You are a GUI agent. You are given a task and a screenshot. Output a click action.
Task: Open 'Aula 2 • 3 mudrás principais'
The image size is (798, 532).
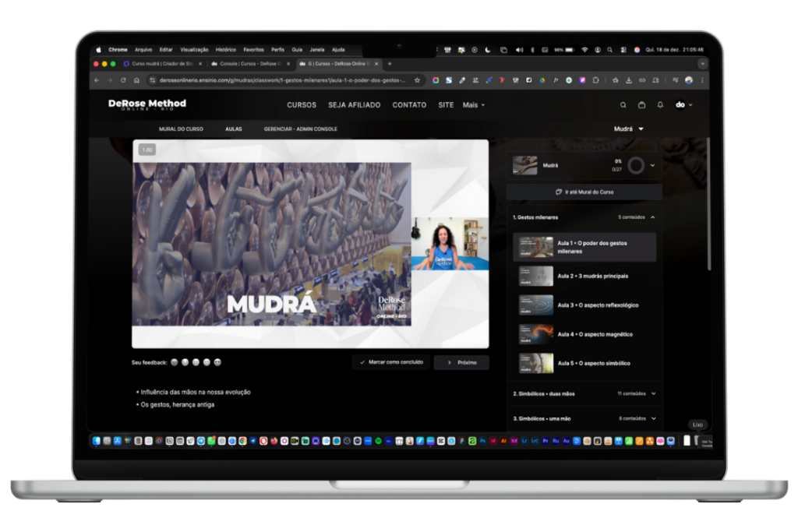pyautogui.click(x=584, y=277)
